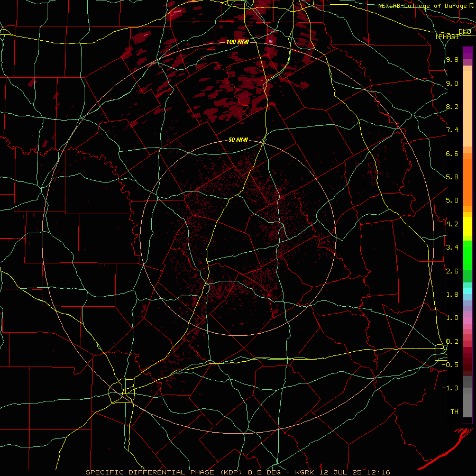This screenshot has height=476, width=476.
Task: Pick the cyan color bar band
Action: [467, 291]
